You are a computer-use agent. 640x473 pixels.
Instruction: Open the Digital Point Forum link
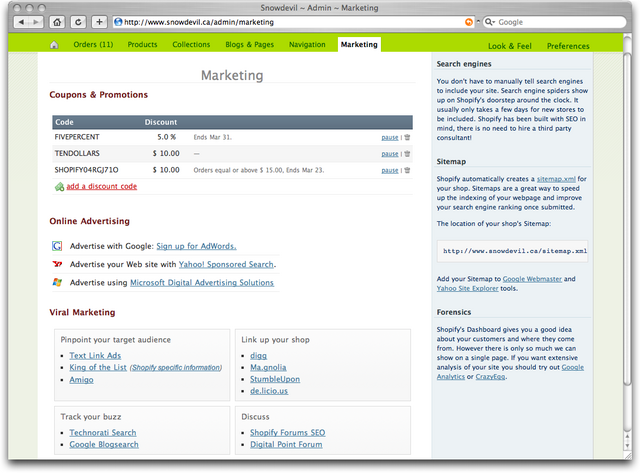click(x=286, y=444)
